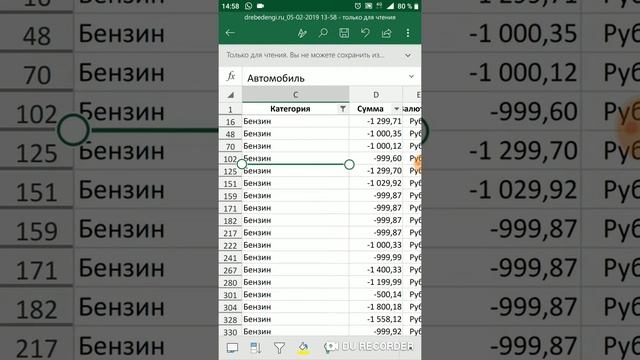640x360 pixels.
Task: Select row header 16
Action: point(230,122)
